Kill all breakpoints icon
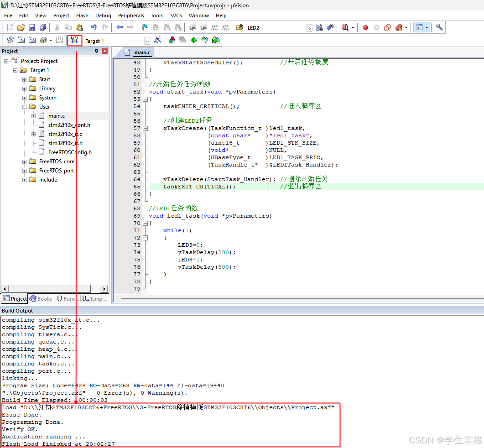 pos(399,27)
